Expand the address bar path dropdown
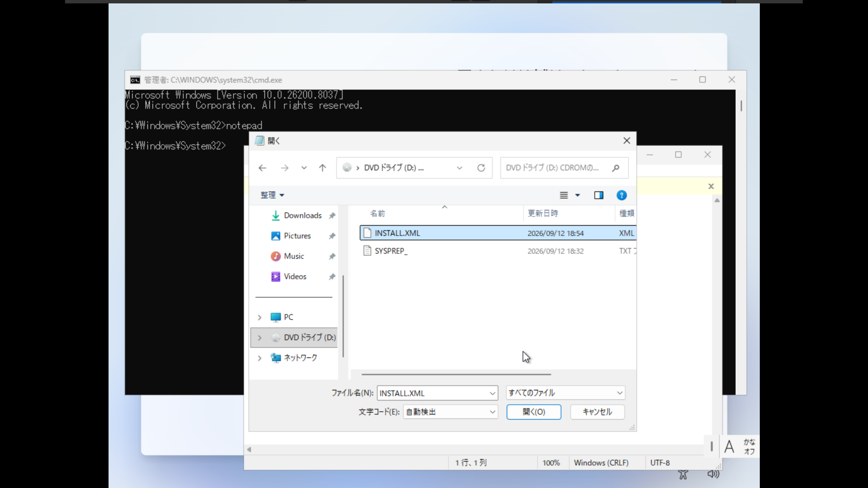Screen dimensions: 868x488 tap(460, 168)
